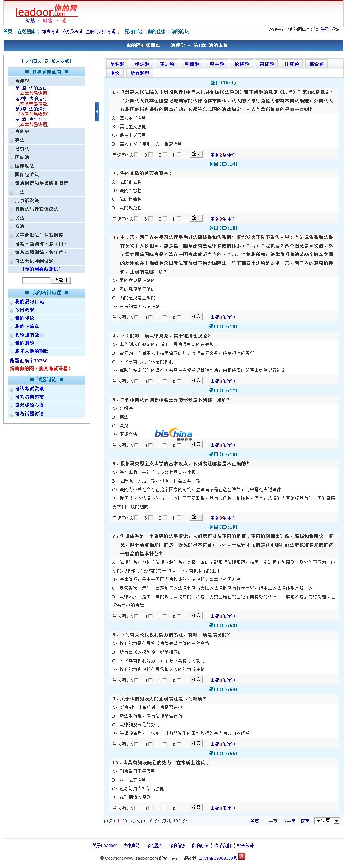Open chapter 第4章 法与社会

click(31, 120)
